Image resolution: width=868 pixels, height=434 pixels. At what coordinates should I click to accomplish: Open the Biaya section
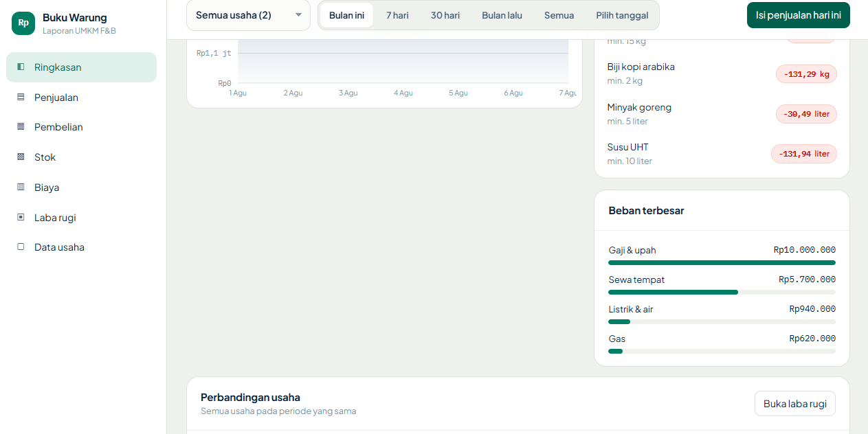click(x=81, y=187)
